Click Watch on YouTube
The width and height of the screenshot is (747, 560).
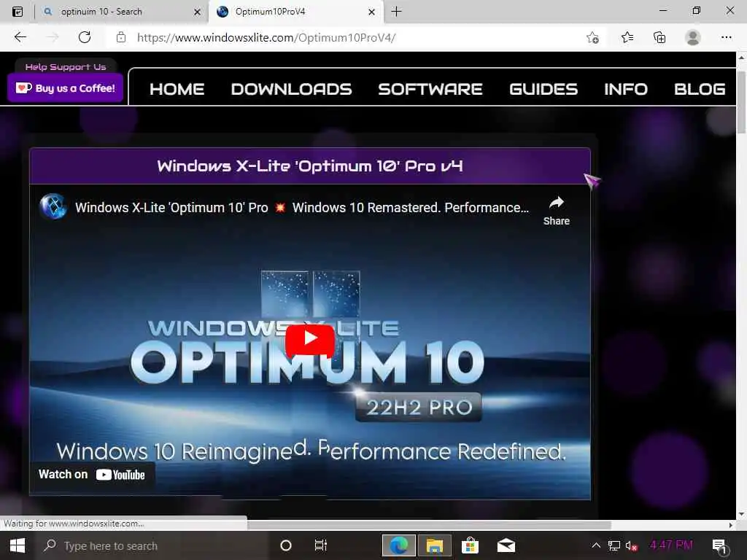pyautogui.click(x=92, y=475)
